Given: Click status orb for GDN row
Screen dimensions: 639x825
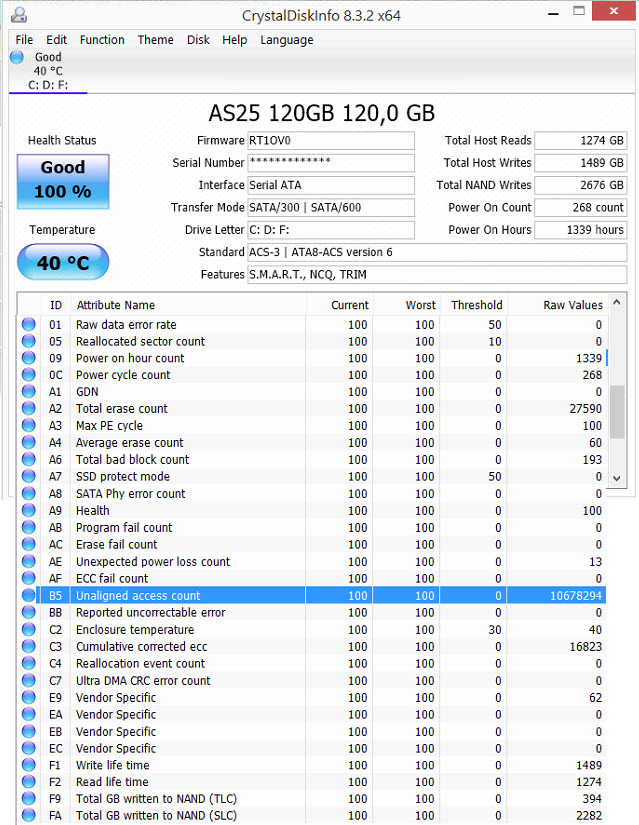Looking at the screenshot, I should (x=28, y=392).
